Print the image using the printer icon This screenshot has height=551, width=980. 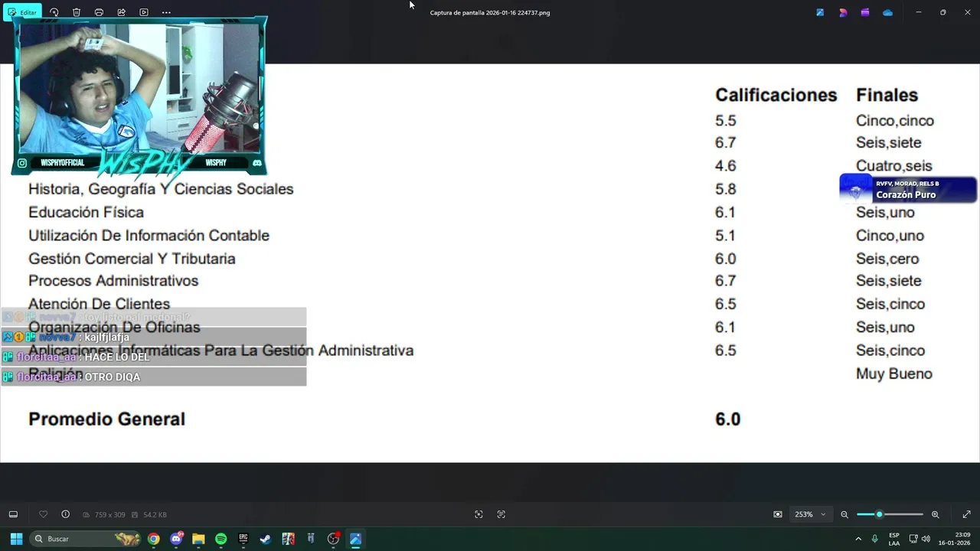[x=99, y=12]
